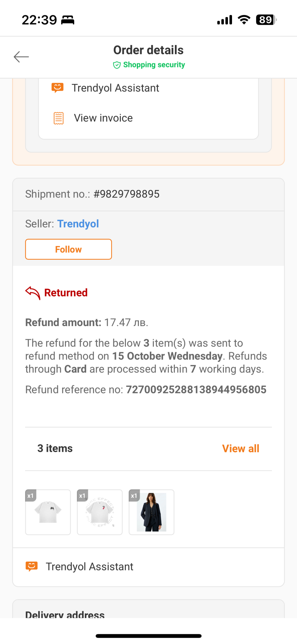Tap the bottom Trendyol Assistant chat icon

pyautogui.click(x=31, y=566)
